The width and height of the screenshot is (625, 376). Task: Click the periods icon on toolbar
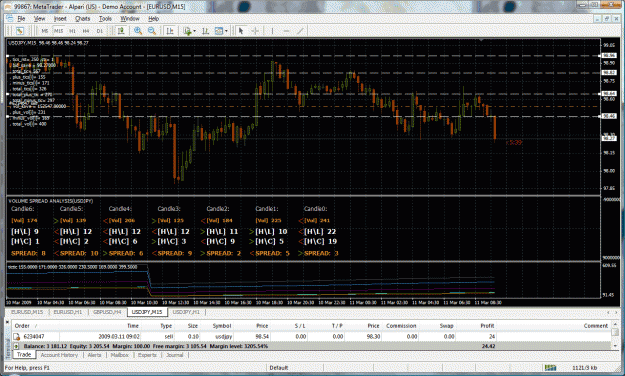click(205, 31)
